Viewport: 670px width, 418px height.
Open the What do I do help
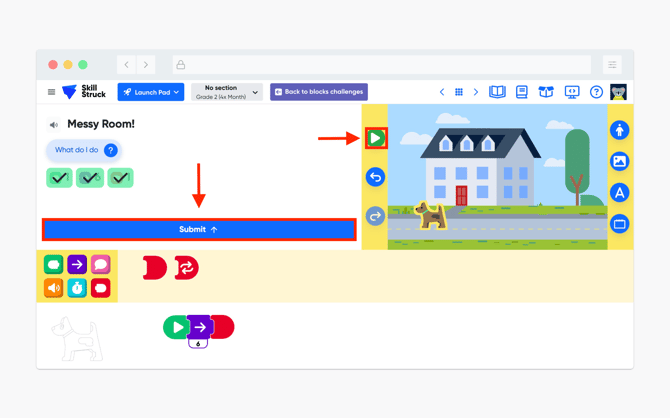(84, 150)
